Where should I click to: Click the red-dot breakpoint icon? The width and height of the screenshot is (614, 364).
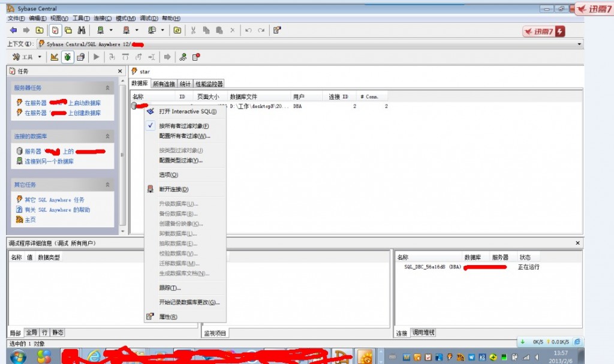[x=196, y=57]
